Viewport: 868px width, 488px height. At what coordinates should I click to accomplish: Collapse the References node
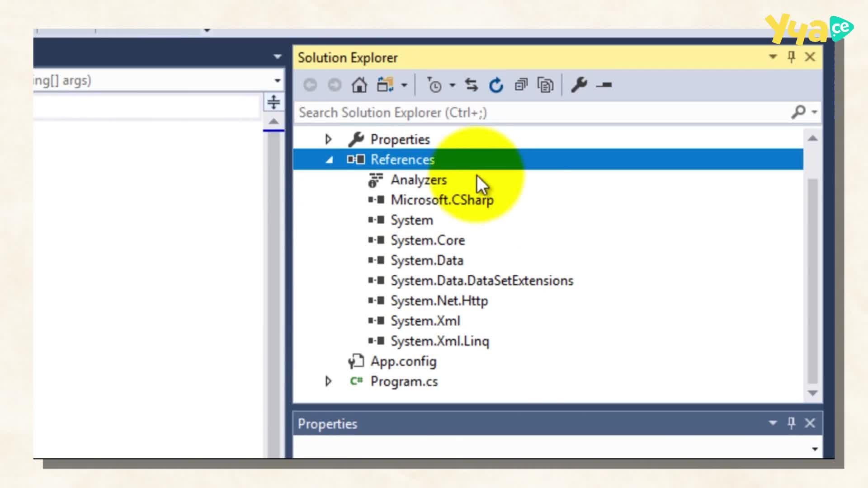[x=329, y=160]
